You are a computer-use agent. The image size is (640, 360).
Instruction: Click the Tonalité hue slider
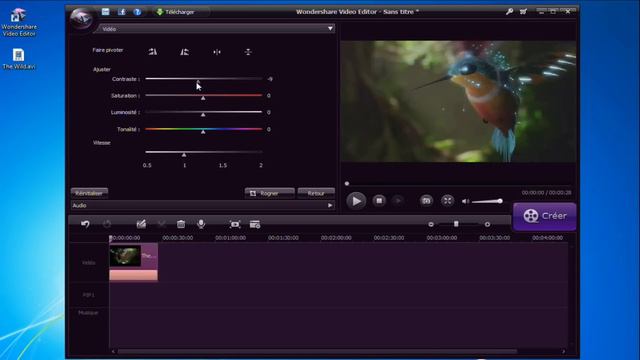[x=204, y=129]
